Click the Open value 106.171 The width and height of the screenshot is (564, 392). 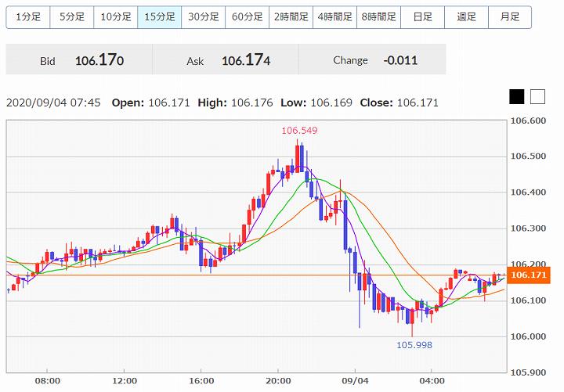coord(169,102)
